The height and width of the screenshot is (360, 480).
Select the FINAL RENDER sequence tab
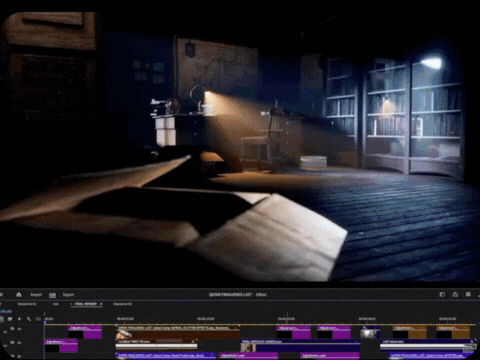pyautogui.click(x=86, y=304)
